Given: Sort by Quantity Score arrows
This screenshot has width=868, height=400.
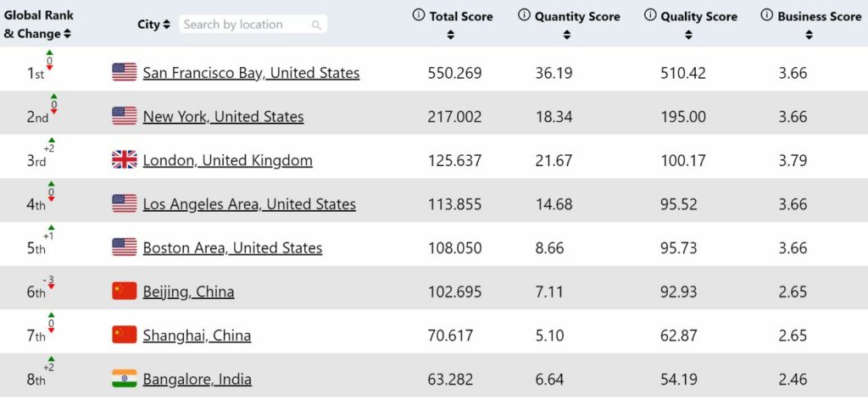Looking at the screenshot, I should coord(567,35).
